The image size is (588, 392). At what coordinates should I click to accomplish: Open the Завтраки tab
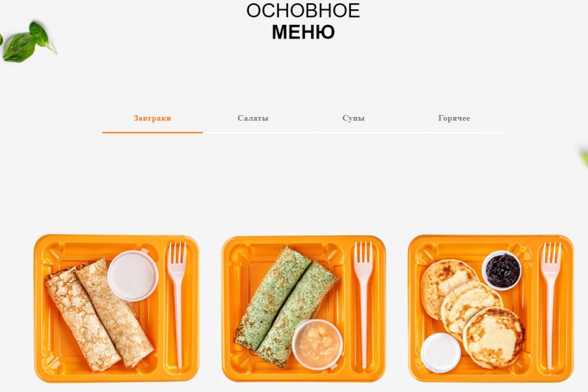click(x=152, y=118)
